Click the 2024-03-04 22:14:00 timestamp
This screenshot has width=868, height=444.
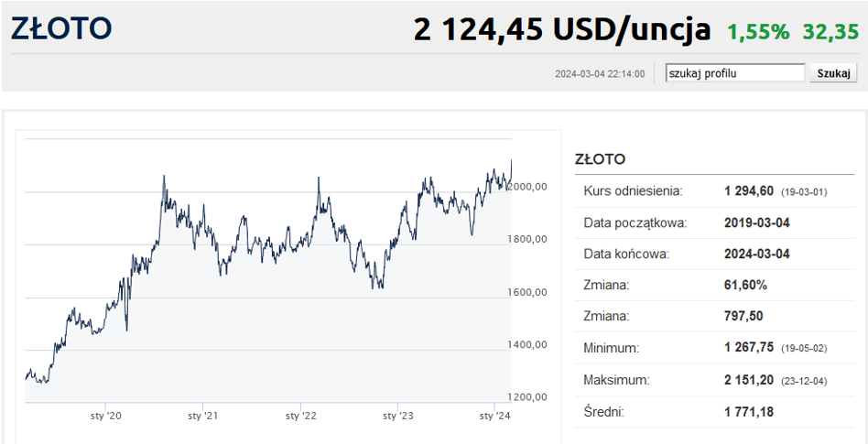[x=600, y=74]
